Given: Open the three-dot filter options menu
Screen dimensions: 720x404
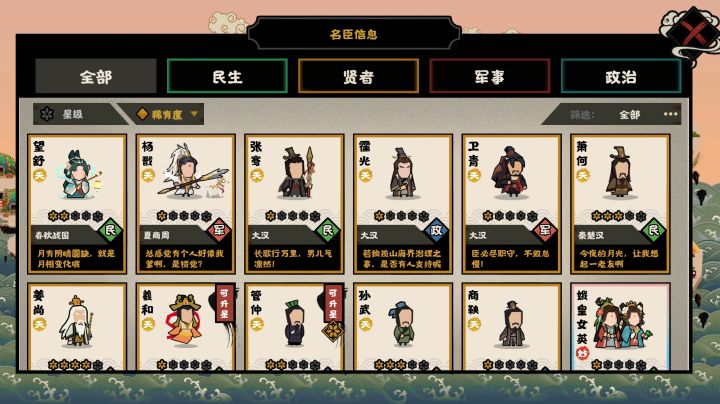Looking at the screenshot, I should (670, 114).
